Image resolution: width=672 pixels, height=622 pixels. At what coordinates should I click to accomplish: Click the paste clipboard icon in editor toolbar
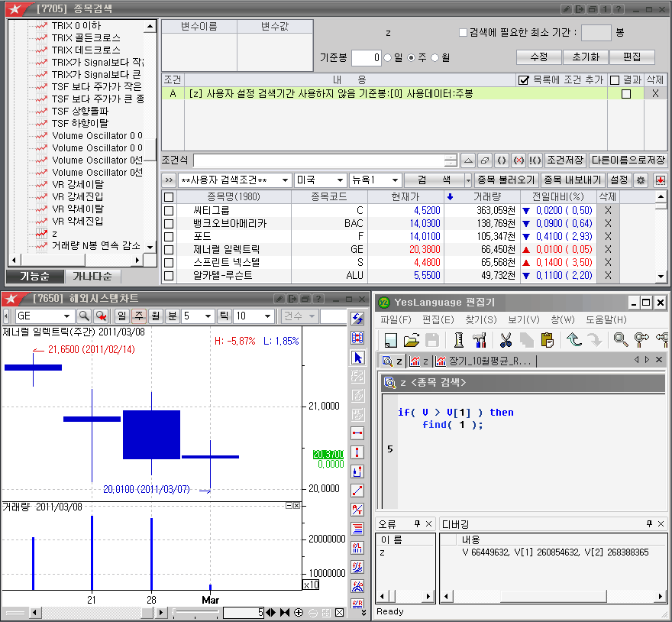[547, 340]
